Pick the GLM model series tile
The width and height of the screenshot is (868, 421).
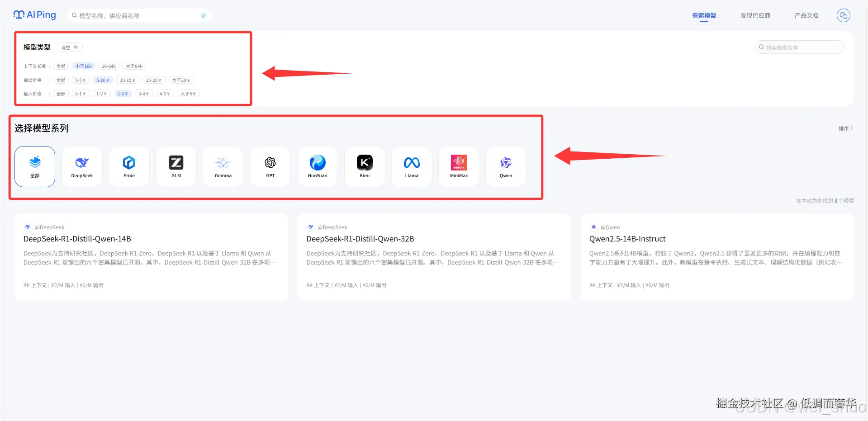tap(176, 166)
